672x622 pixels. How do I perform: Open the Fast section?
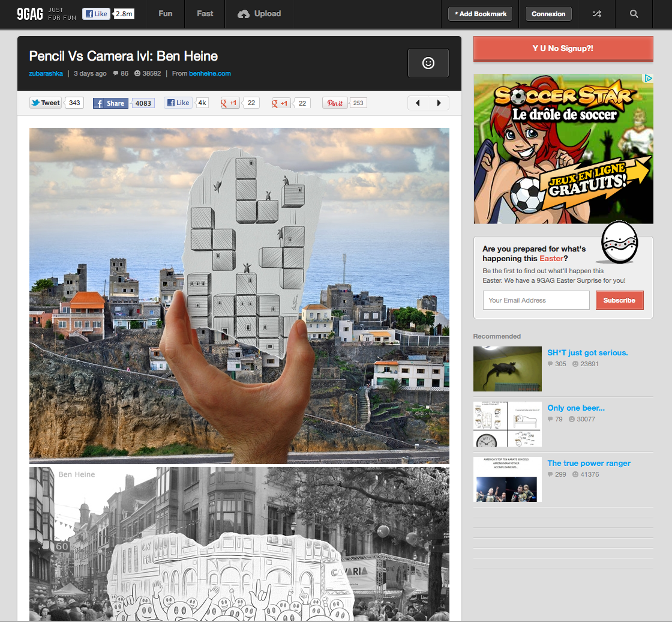(205, 14)
